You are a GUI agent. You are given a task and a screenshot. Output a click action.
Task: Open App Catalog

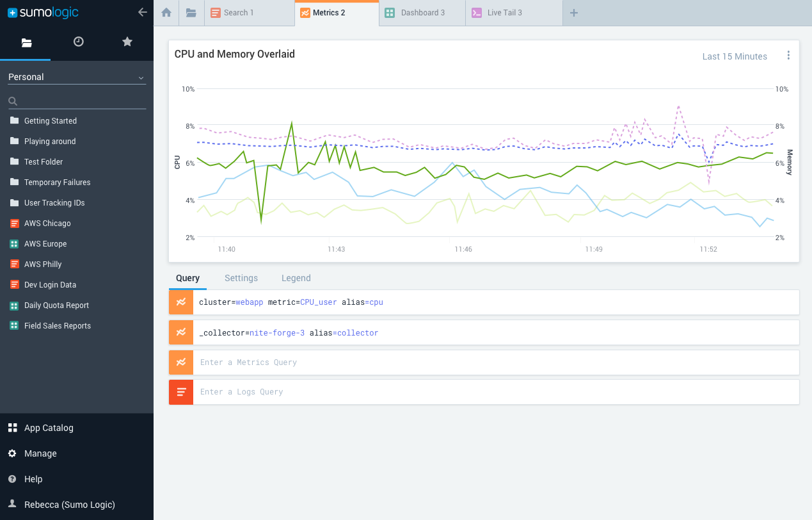coord(49,428)
